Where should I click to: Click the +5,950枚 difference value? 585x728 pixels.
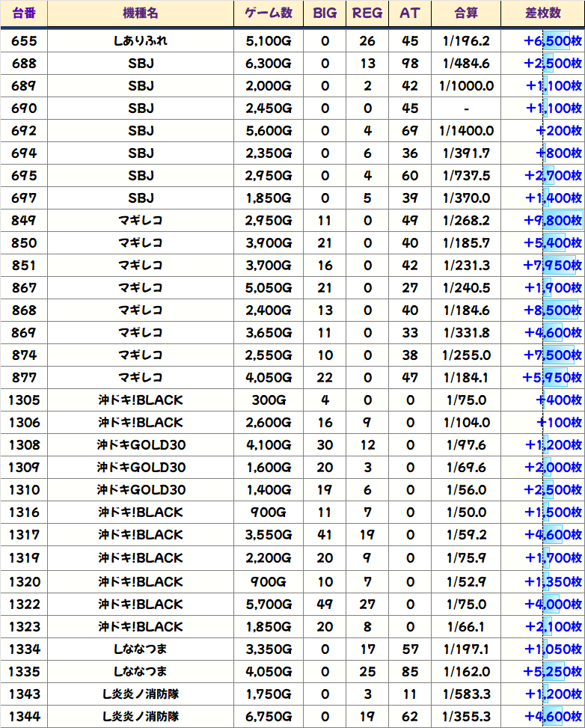click(553, 377)
